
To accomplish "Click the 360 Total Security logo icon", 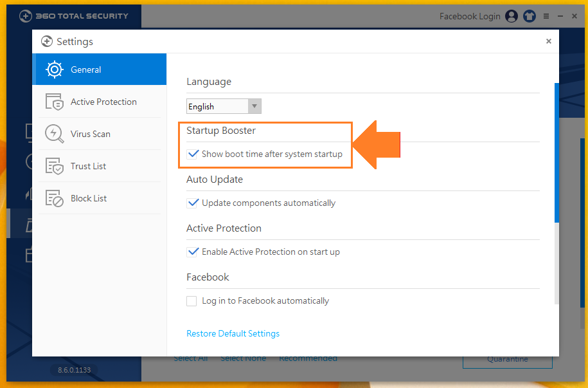I will click(x=26, y=16).
